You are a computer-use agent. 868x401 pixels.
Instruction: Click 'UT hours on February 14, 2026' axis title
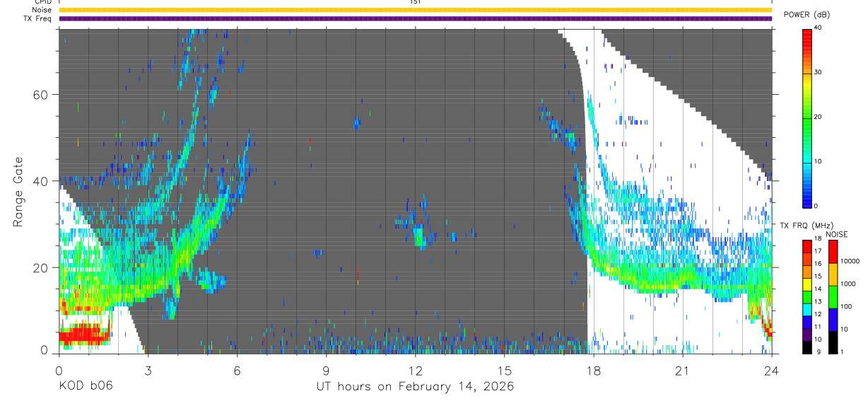click(x=415, y=387)
